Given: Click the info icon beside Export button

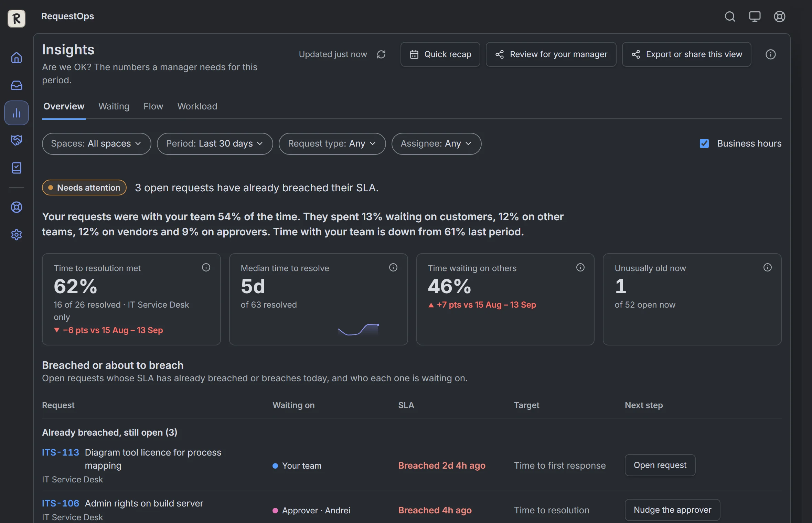Looking at the screenshot, I should (x=770, y=54).
